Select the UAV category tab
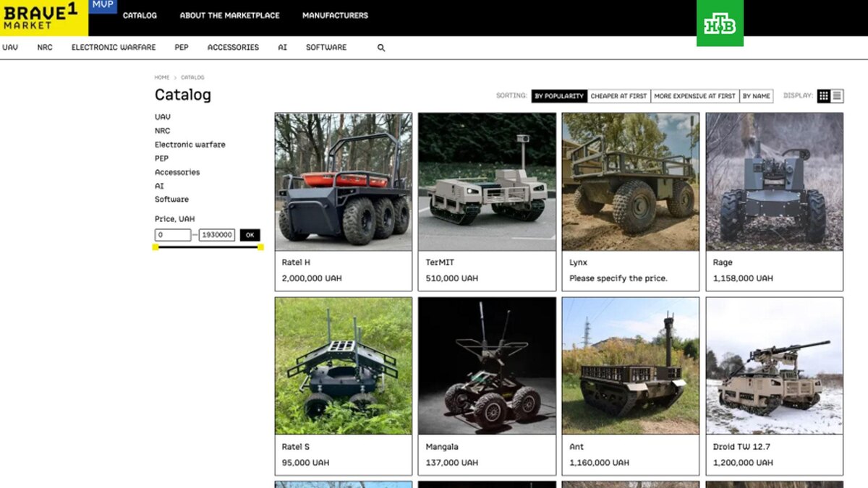Image resolution: width=868 pixels, height=488 pixels. point(10,47)
